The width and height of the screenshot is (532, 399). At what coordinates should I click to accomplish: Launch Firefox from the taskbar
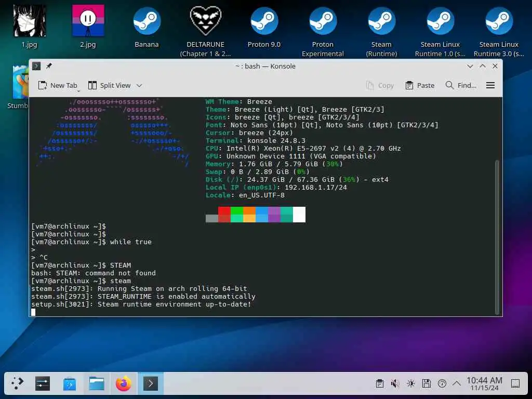point(124,383)
